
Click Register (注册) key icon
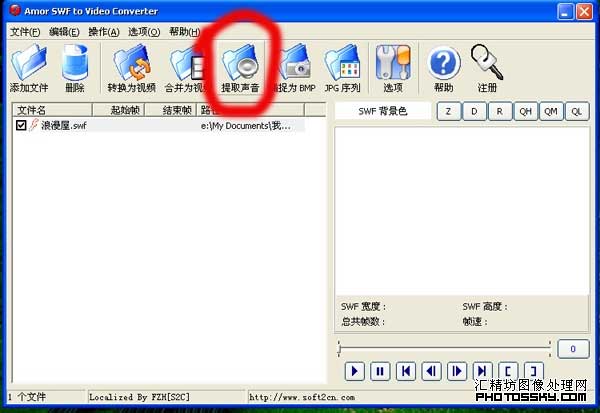(x=487, y=68)
